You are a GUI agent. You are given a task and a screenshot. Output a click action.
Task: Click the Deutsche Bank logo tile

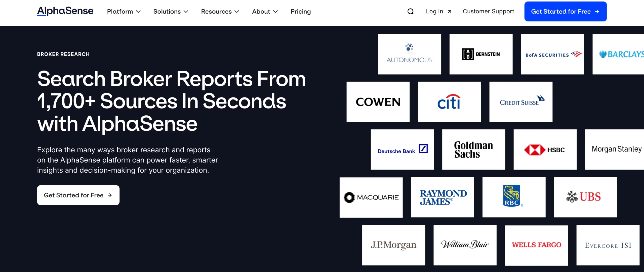click(402, 150)
